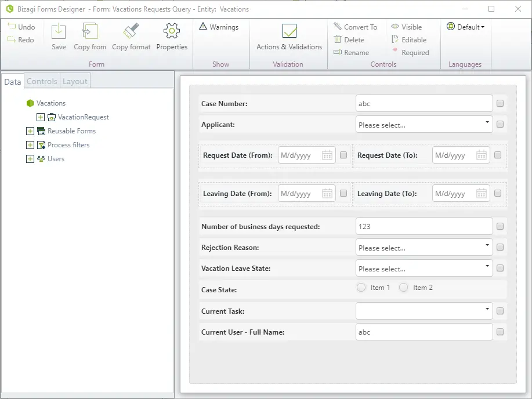Toggle the Visible property
Image resolution: width=532 pixels, height=399 pixels.
coord(407,27)
